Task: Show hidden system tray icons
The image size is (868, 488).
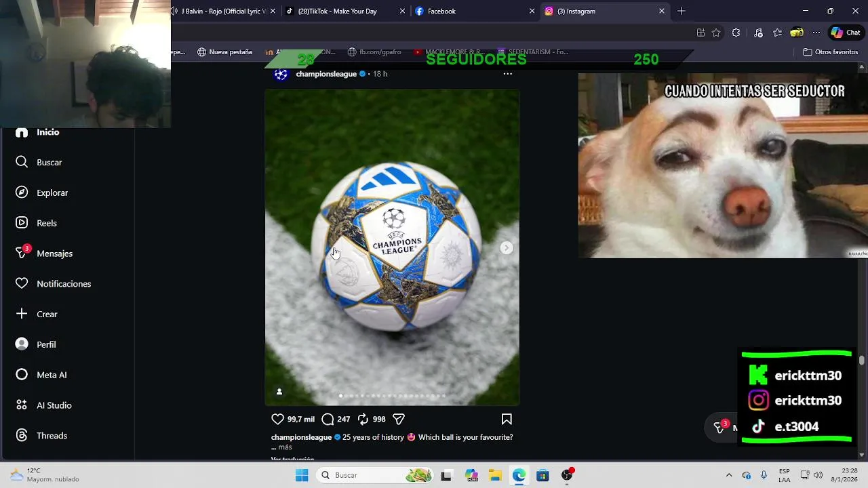Action: (729, 475)
